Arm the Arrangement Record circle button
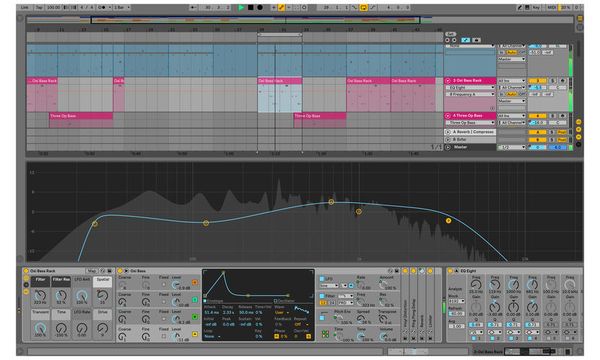This screenshot has width=600, height=360. tap(260, 7)
